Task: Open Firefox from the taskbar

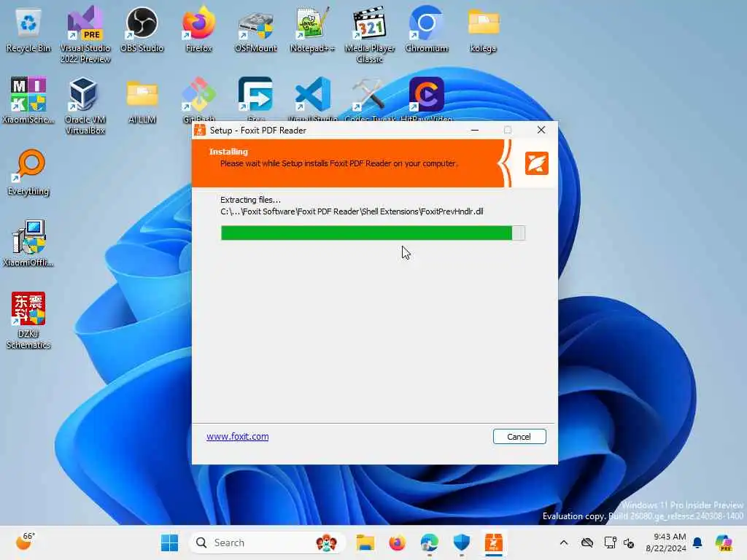Action: click(x=397, y=542)
